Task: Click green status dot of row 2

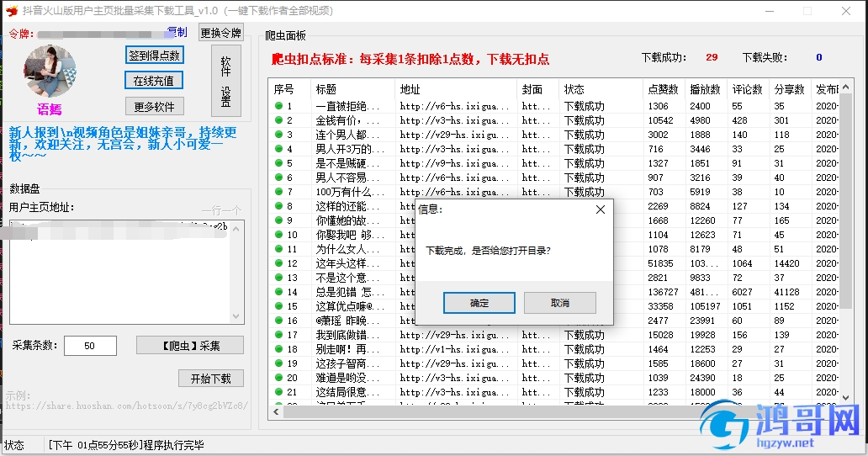Action: [278, 120]
